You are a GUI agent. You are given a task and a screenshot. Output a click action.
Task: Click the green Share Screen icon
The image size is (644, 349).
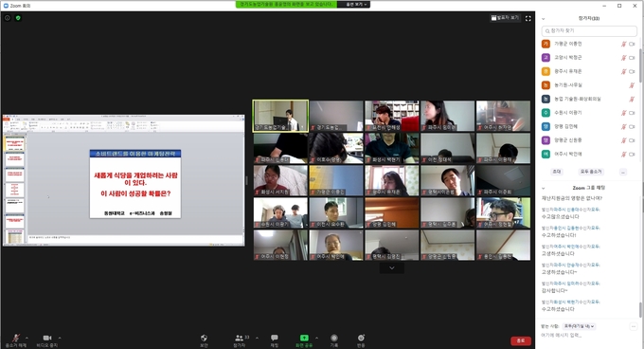tap(304, 338)
